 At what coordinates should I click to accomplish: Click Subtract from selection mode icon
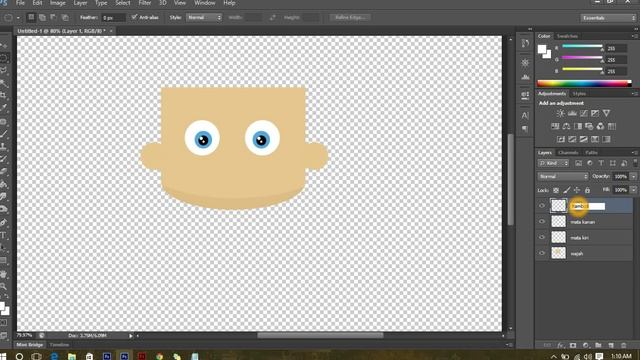point(53,17)
